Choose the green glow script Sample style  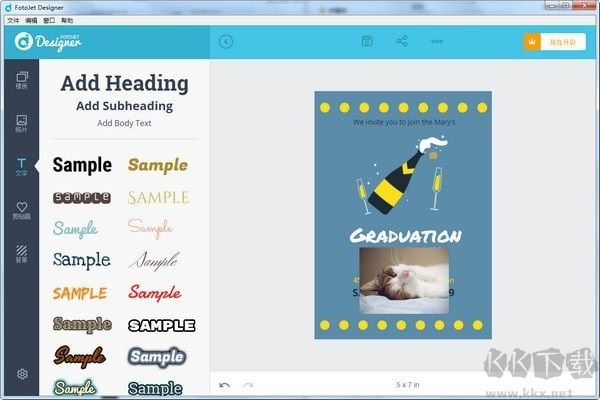(x=75, y=387)
